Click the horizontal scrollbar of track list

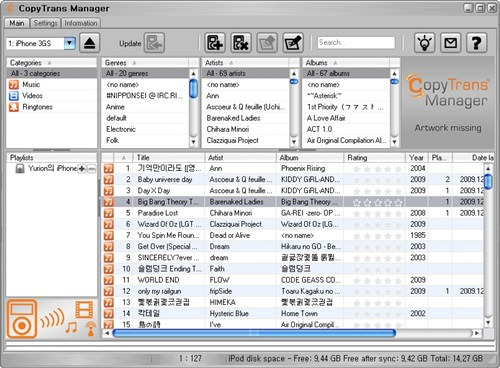pyautogui.click(x=254, y=333)
